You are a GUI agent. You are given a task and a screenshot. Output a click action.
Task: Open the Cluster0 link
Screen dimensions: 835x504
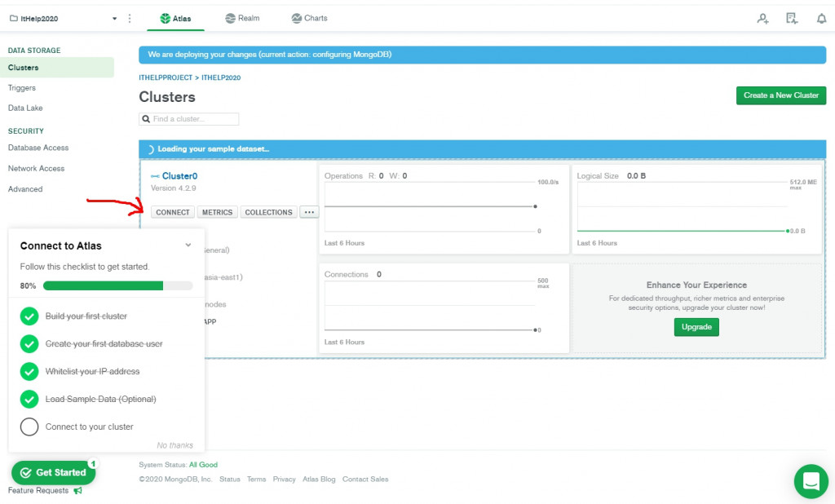(180, 176)
